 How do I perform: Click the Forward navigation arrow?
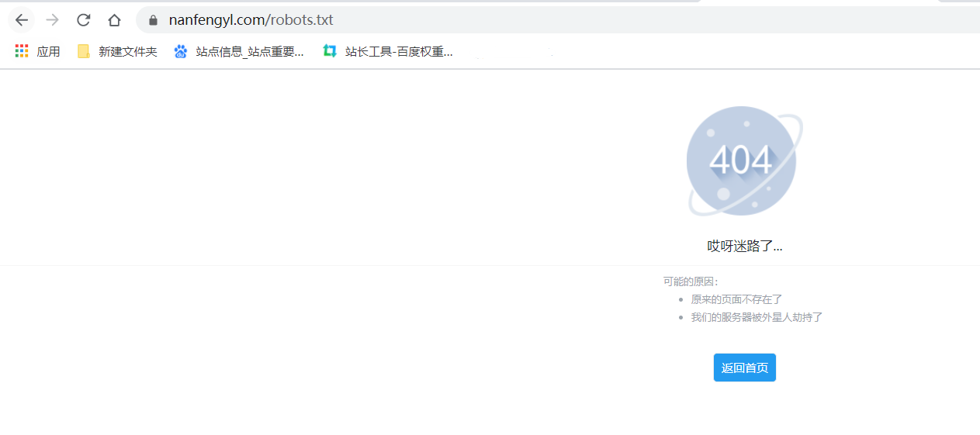53,20
